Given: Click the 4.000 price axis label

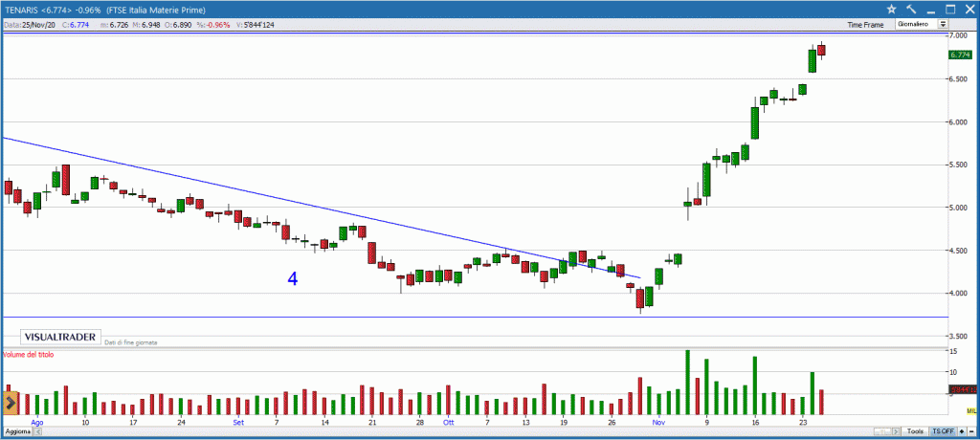Looking at the screenshot, I should [x=959, y=293].
